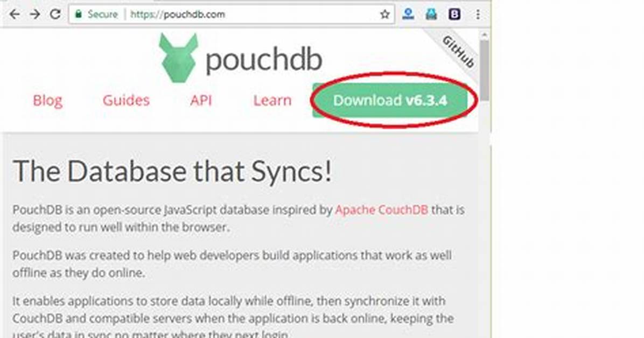Open the blue person extension icon
This screenshot has height=338, width=644.
pyautogui.click(x=408, y=15)
